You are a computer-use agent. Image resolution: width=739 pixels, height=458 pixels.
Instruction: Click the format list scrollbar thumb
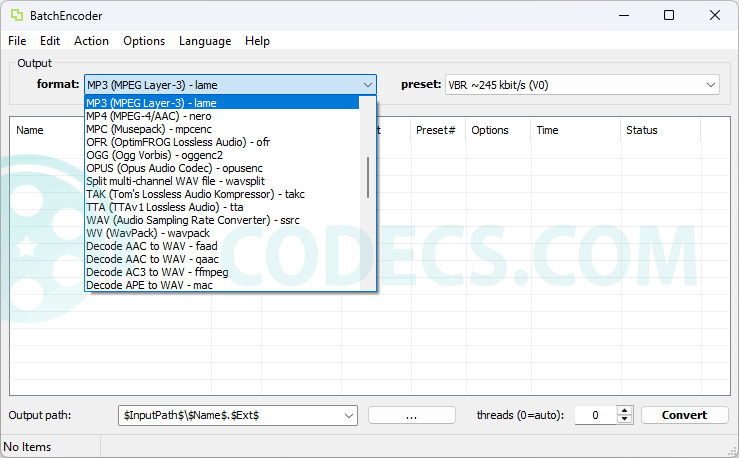coord(368,177)
